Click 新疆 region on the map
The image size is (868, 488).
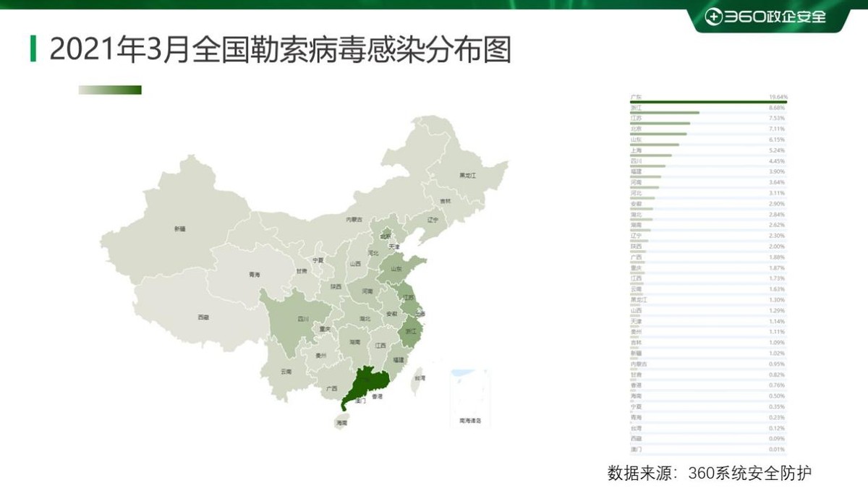[x=181, y=228]
